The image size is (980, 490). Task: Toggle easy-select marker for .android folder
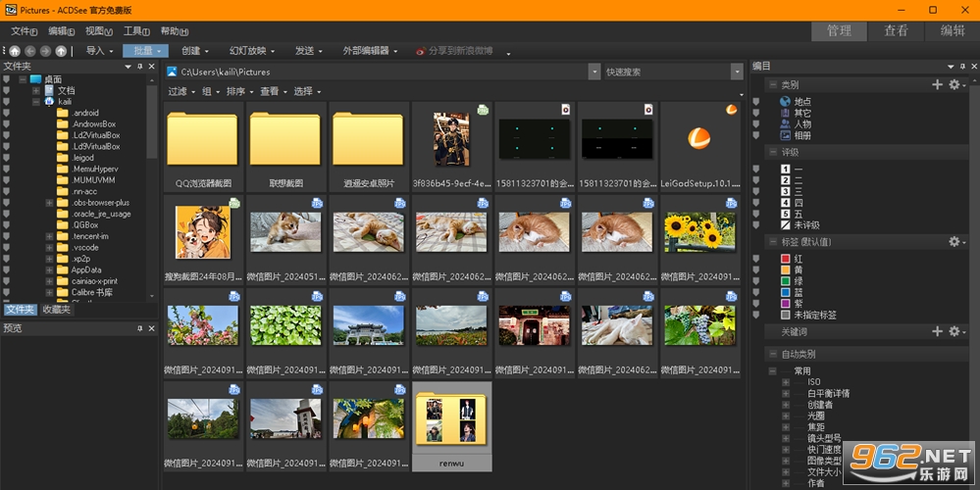click(6, 113)
